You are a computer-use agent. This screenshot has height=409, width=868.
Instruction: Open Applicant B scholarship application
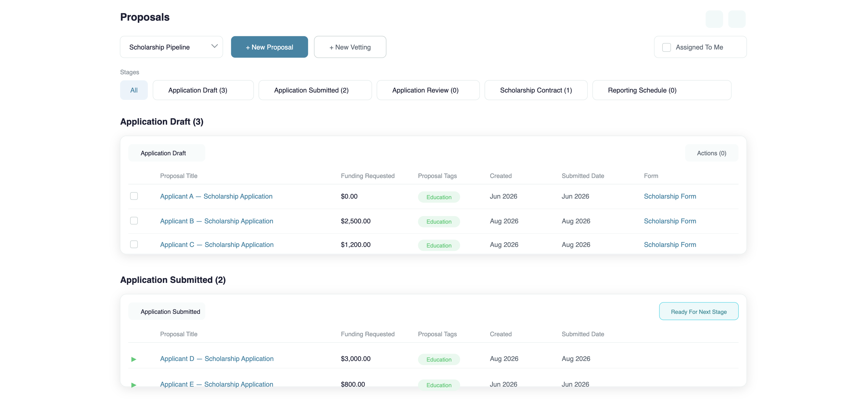click(216, 221)
